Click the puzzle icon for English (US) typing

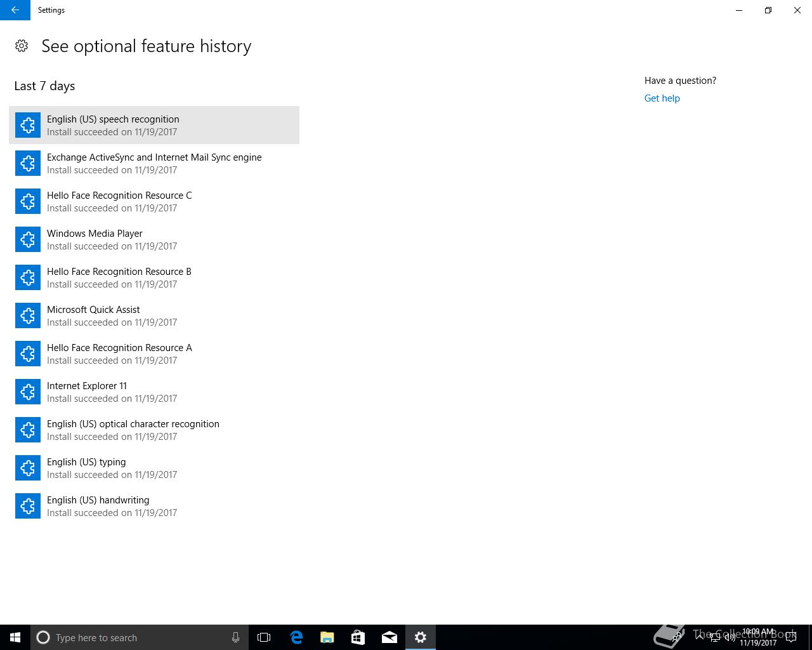click(x=28, y=468)
